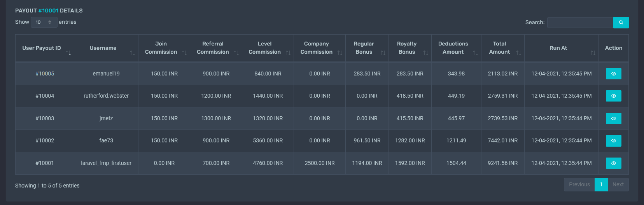
Task: Click eye button for fae73 row
Action: 613,140
